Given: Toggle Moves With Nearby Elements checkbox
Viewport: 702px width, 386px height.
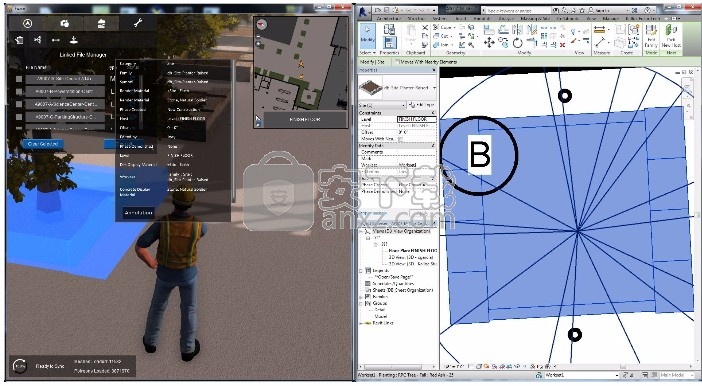Looking at the screenshot, I should point(397,62).
